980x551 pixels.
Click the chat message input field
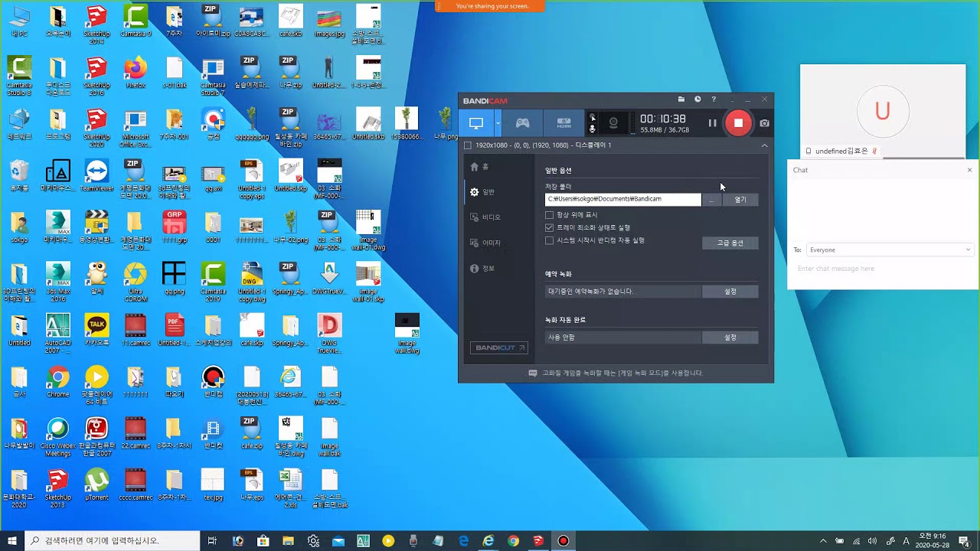pos(883,269)
